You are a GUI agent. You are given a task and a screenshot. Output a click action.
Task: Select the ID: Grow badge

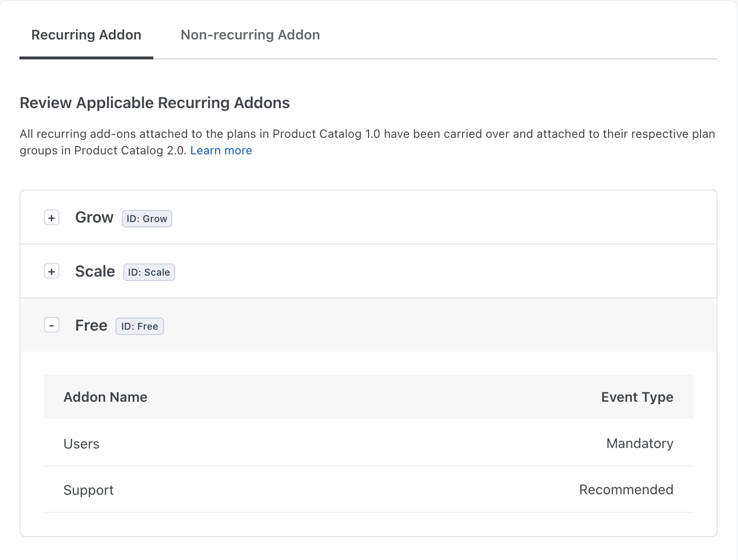tap(147, 219)
